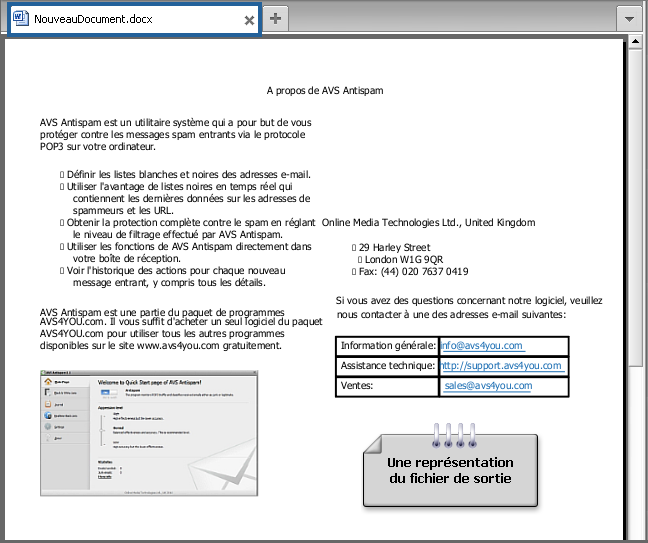Click 'London W1G 9QR' line

click(400, 260)
